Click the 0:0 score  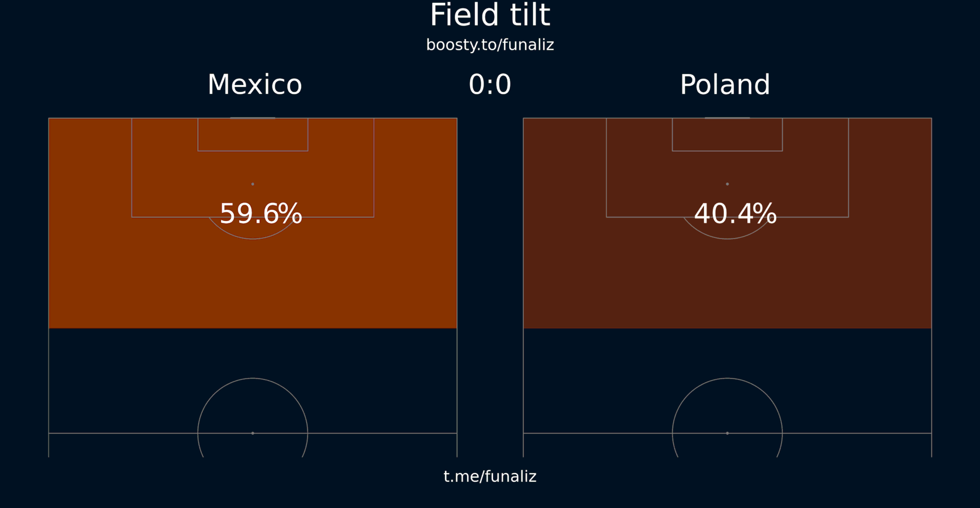(490, 85)
